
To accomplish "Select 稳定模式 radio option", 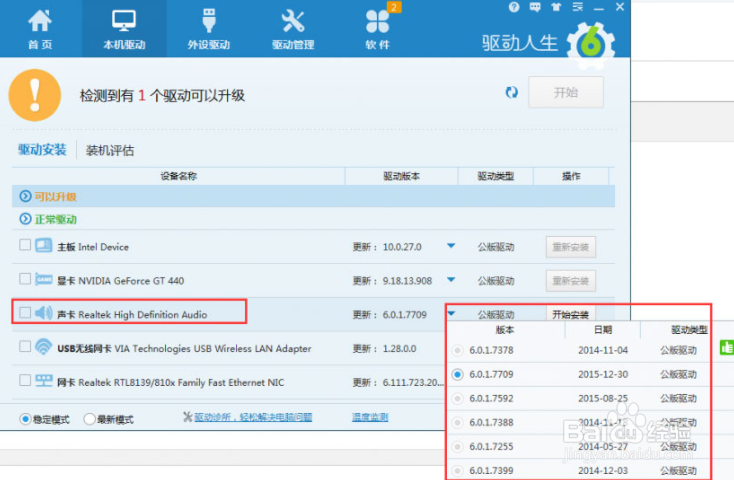I will click(25, 419).
